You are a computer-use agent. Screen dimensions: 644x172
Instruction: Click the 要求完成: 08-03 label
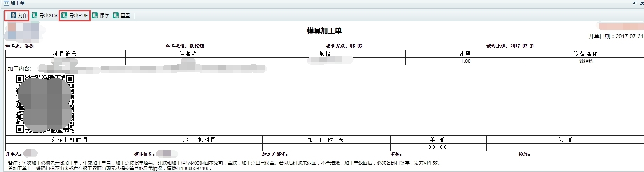point(344,46)
